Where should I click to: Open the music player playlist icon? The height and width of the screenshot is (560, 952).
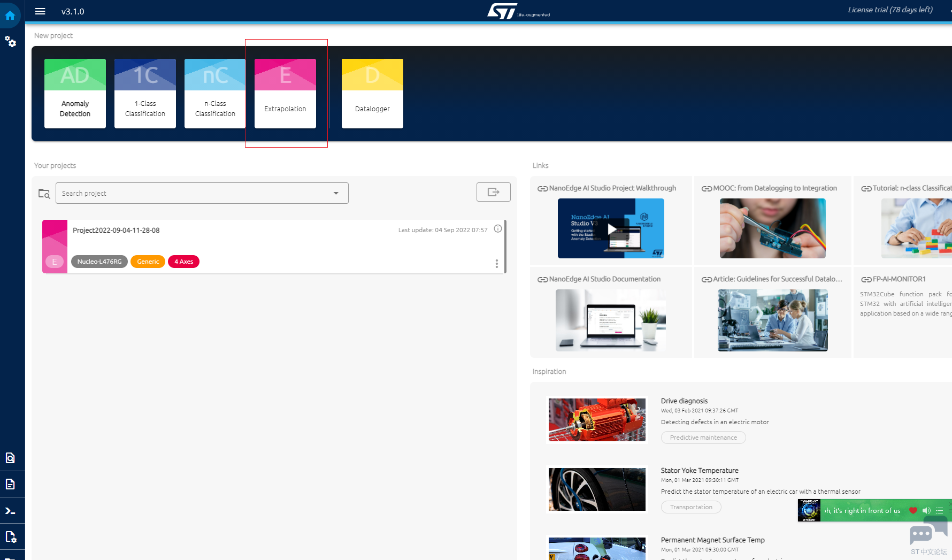(939, 510)
